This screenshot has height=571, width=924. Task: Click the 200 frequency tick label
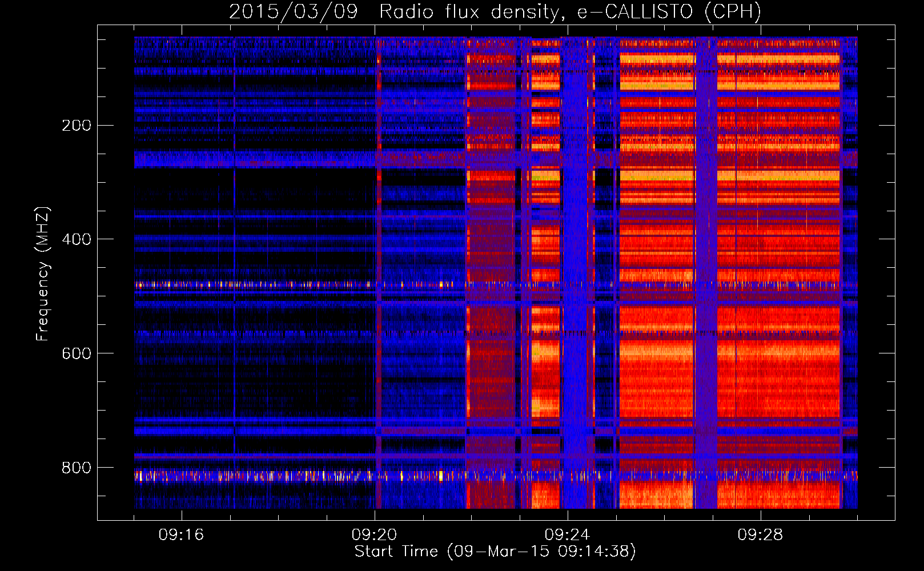coord(76,125)
